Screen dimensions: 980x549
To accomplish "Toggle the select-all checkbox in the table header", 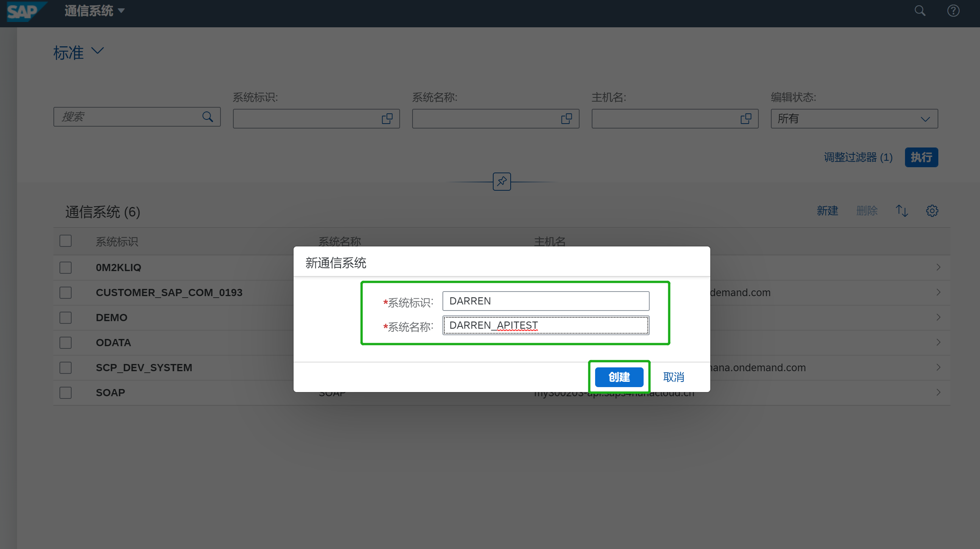I will [65, 241].
